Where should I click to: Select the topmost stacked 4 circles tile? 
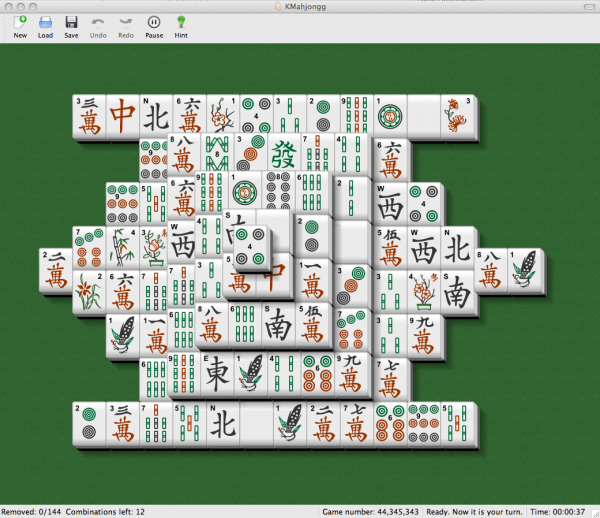click(x=250, y=248)
